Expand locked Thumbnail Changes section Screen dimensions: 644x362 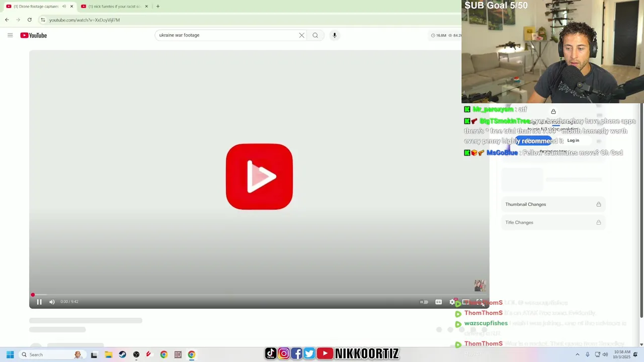pos(553,205)
